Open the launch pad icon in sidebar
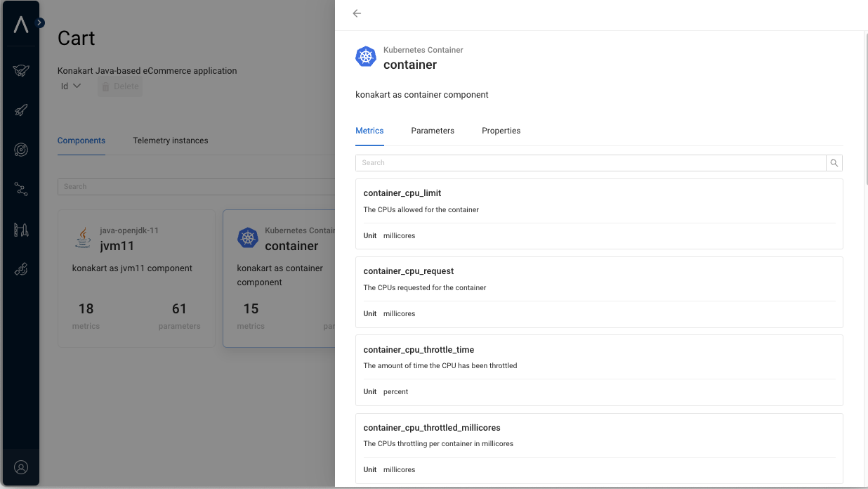This screenshot has width=868, height=489. point(21,229)
